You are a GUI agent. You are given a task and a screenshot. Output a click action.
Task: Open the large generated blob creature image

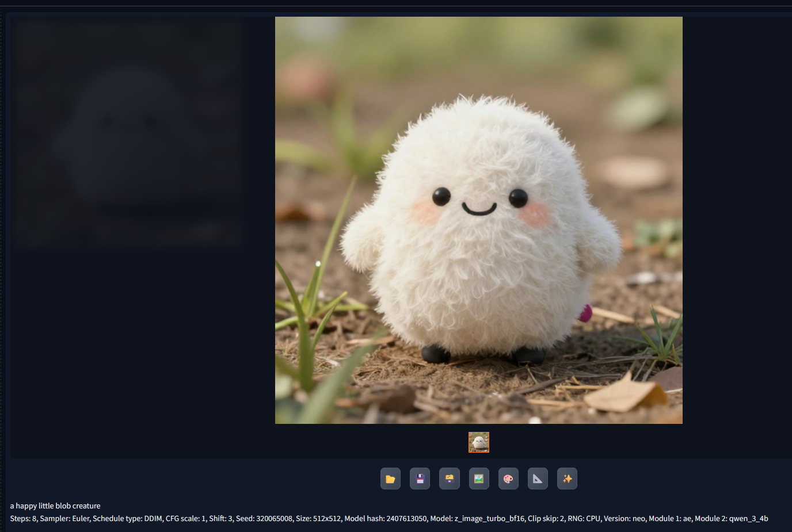pos(479,220)
